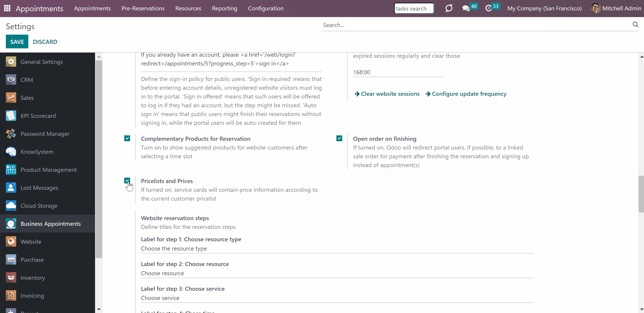Click Open order on finishing label
This screenshot has width=644, height=313.
[384, 139]
